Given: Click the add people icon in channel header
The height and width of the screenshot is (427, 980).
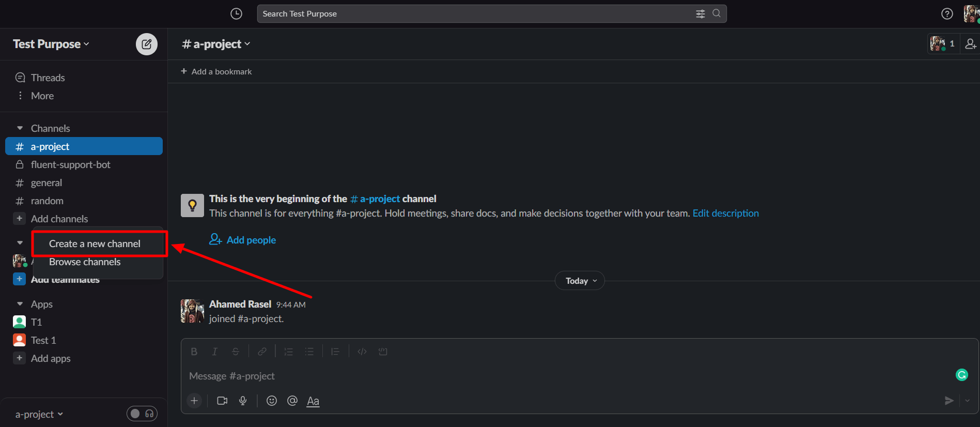Looking at the screenshot, I should point(971,44).
